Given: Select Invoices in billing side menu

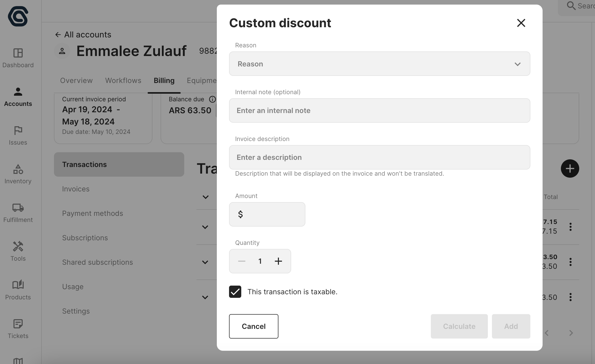Looking at the screenshot, I should click(76, 189).
